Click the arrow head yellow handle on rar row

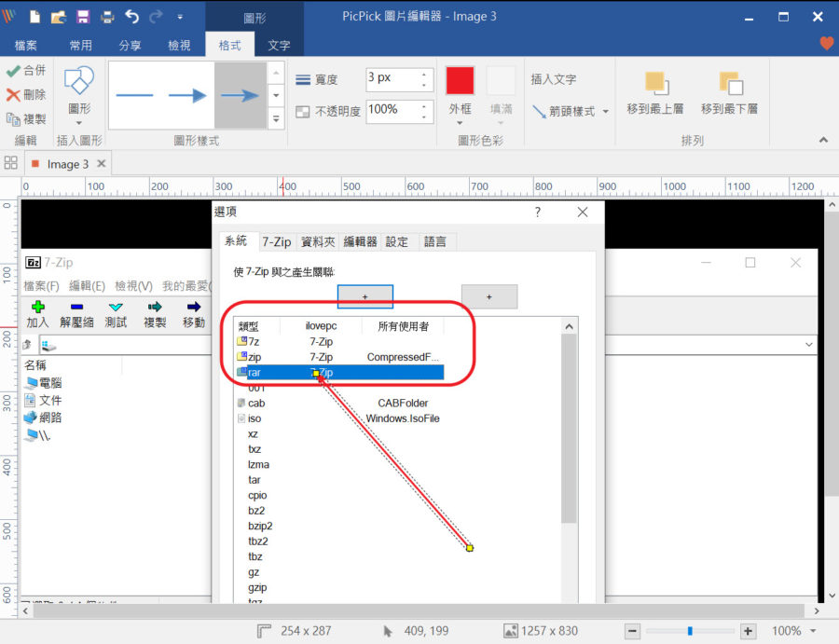316,374
